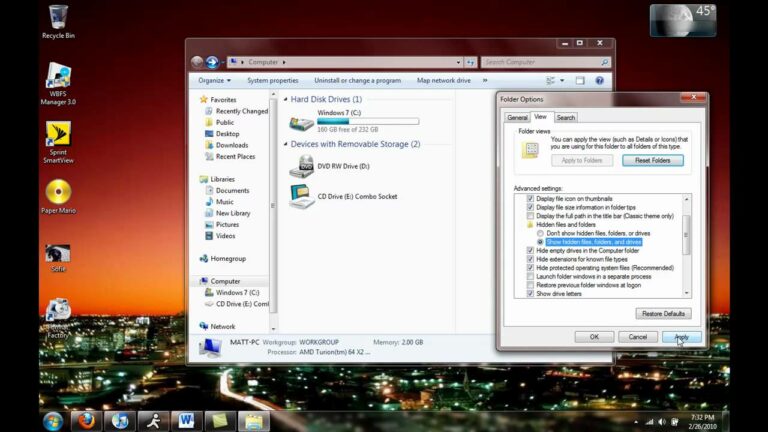The image size is (768, 432).
Task: Expand the toolbar overflow chevron
Action: (x=485, y=80)
